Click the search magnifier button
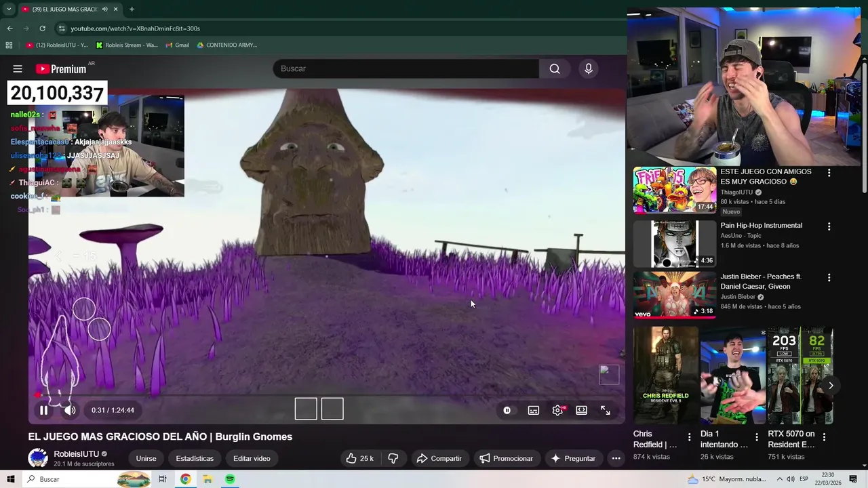This screenshot has height=488, width=868. 555,68
